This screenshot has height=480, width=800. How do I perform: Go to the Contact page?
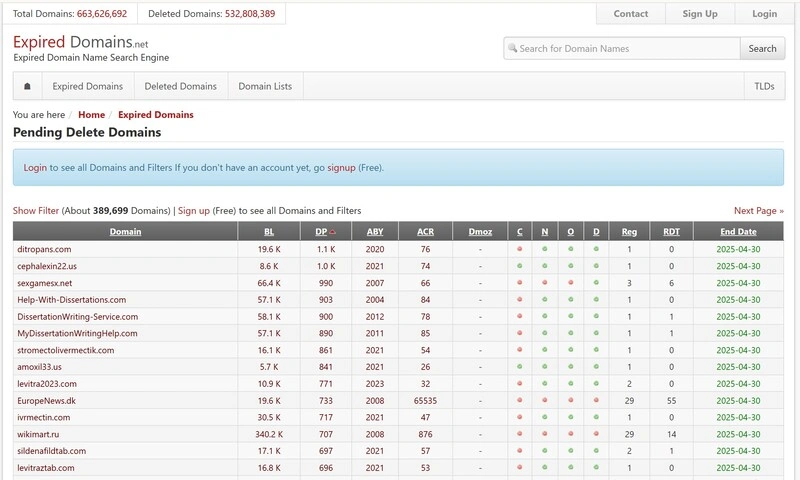click(x=631, y=14)
